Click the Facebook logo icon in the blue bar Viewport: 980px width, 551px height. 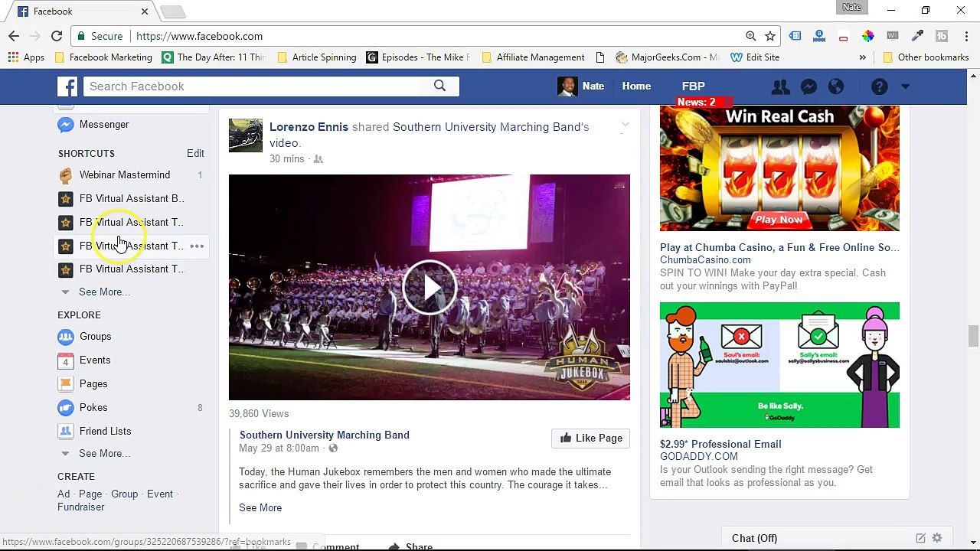(67, 86)
